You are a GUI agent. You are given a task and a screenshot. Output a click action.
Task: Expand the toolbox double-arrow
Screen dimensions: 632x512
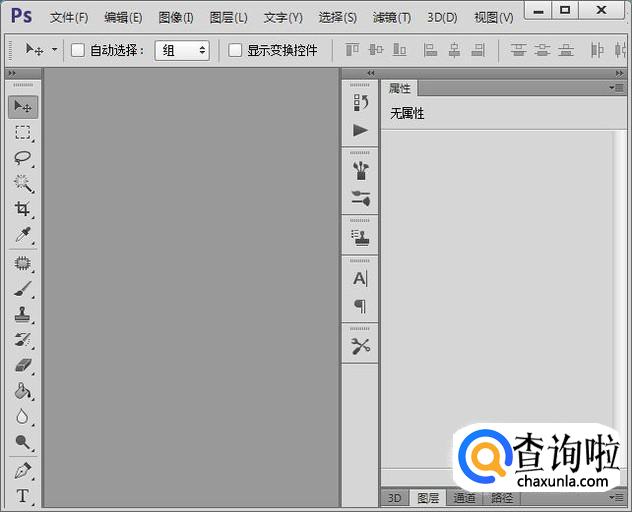12,73
